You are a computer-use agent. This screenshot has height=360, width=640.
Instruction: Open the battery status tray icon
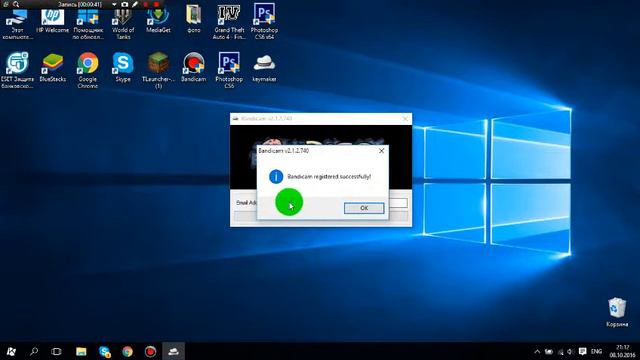coord(549,351)
